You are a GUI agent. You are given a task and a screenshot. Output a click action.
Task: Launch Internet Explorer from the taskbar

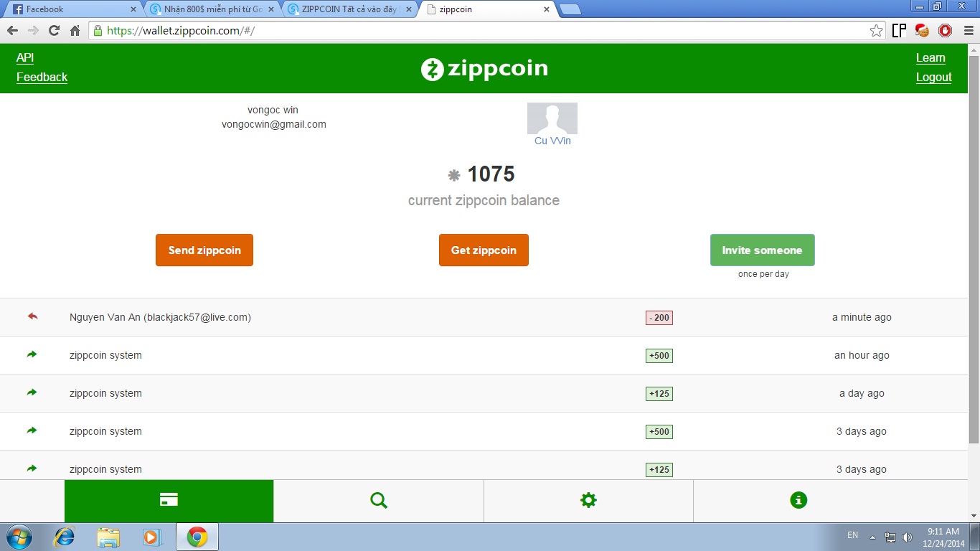[x=65, y=537]
